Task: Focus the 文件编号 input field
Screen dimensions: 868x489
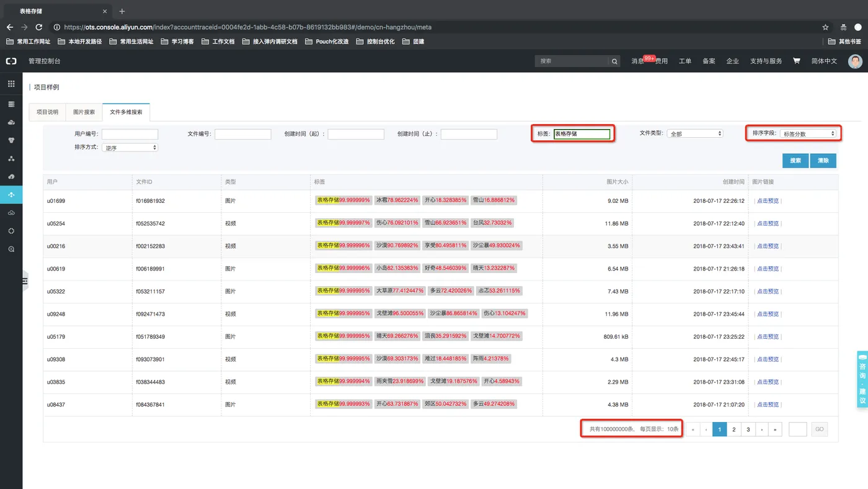Action: pos(243,134)
